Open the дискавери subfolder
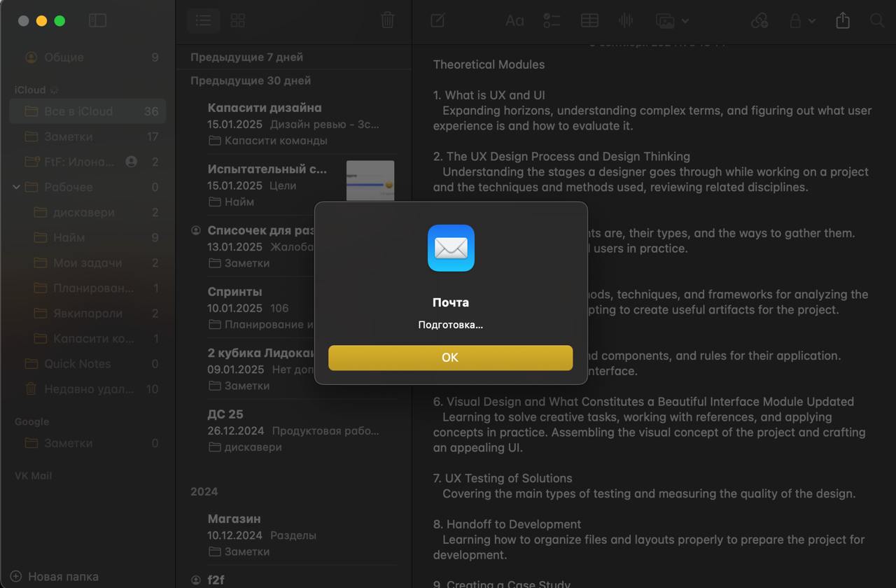The image size is (896, 588). pyautogui.click(x=88, y=212)
